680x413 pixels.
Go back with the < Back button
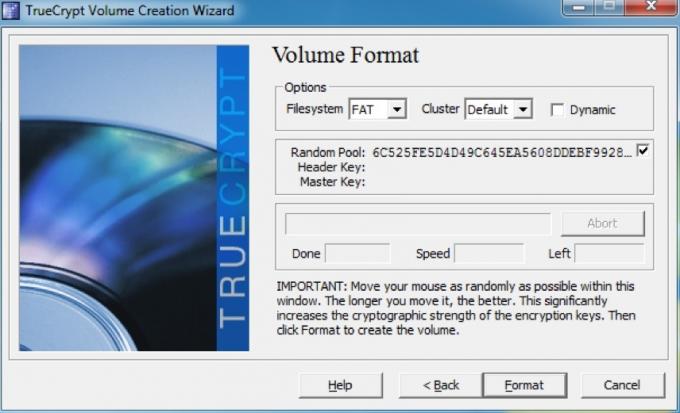[x=441, y=385]
